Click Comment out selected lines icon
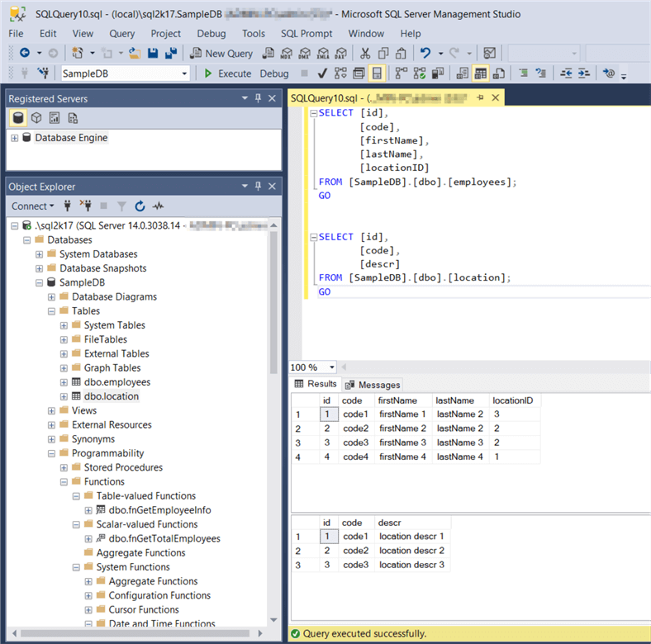This screenshot has width=651, height=644. point(523,73)
